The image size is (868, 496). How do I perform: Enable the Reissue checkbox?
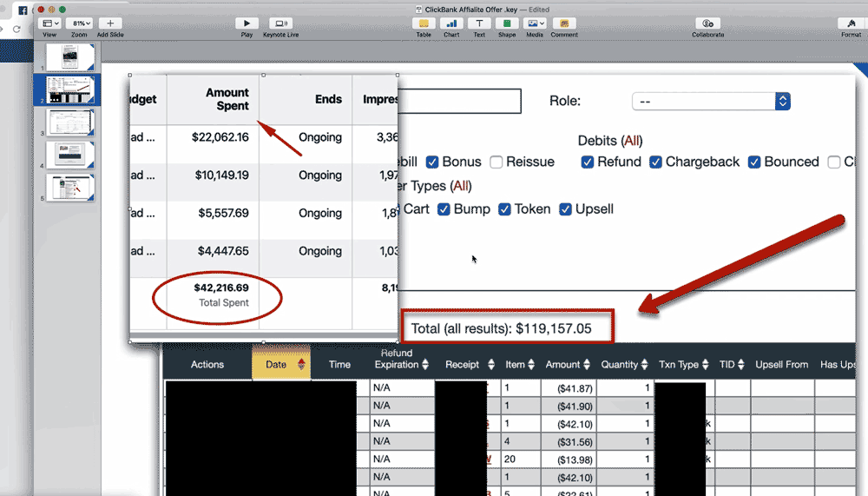click(496, 162)
